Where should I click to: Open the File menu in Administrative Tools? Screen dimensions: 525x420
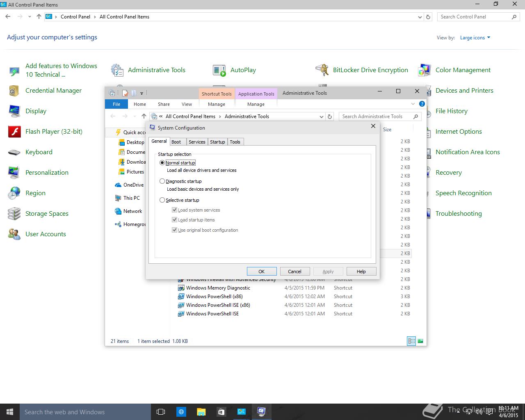point(116,104)
